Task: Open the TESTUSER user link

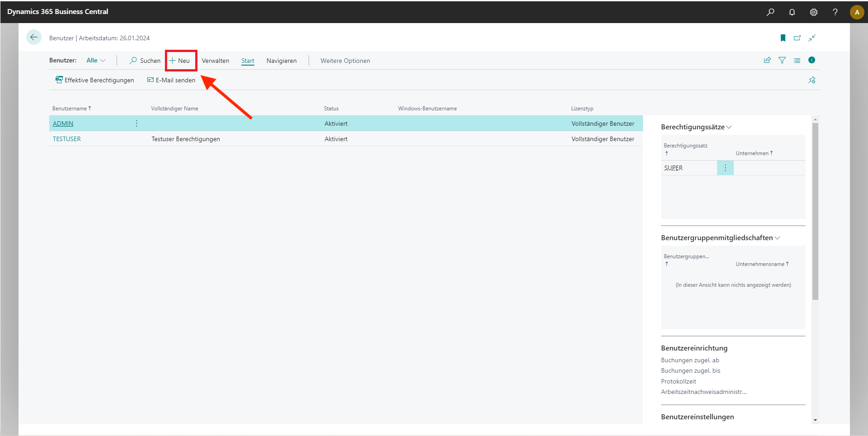Action: pyautogui.click(x=67, y=139)
